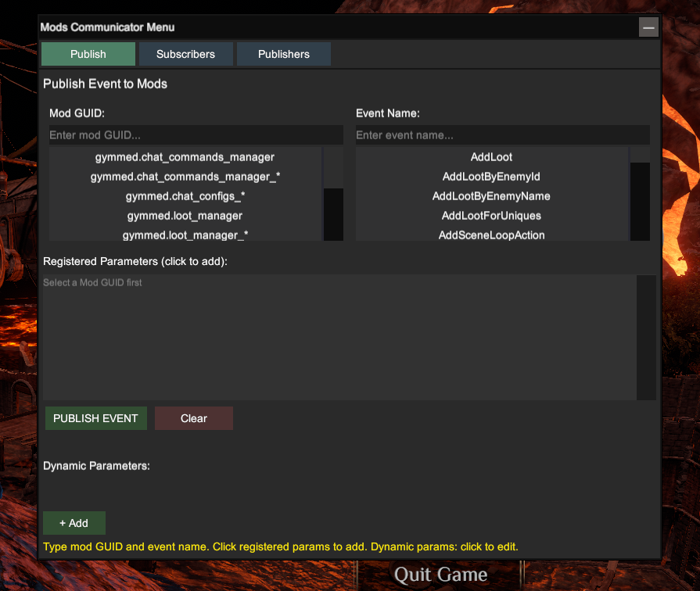Focus the Mod GUID input field
Screen dimensions: 700x591
pyautogui.click(x=196, y=134)
